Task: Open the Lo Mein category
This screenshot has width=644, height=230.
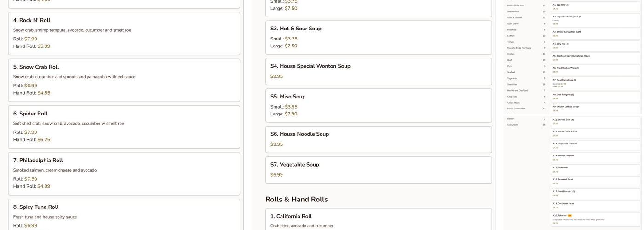Action: [511, 36]
